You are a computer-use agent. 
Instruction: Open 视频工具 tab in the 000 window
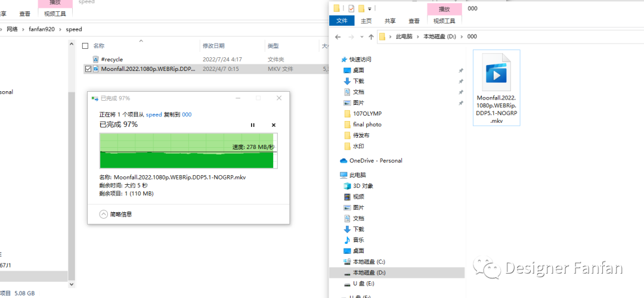tap(445, 21)
